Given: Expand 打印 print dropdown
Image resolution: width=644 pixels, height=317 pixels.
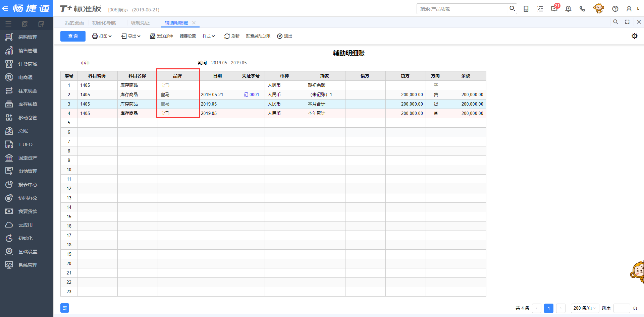Looking at the screenshot, I should 102,36.
